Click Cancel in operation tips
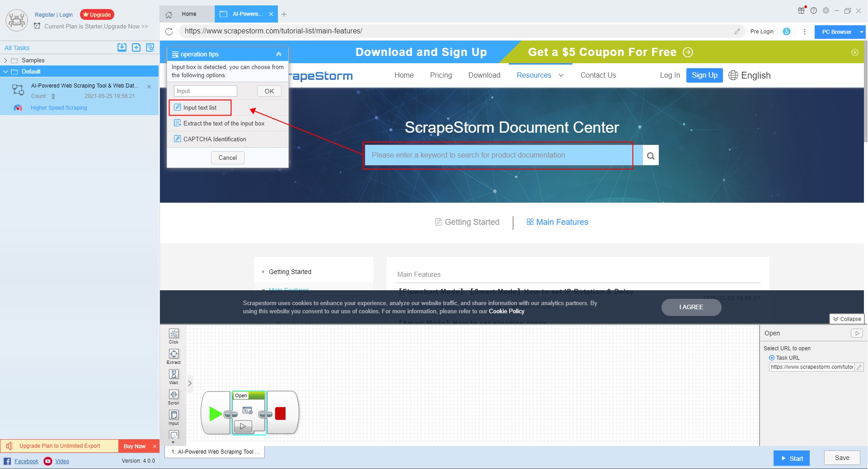The image size is (868, 469). click(228, 158)
